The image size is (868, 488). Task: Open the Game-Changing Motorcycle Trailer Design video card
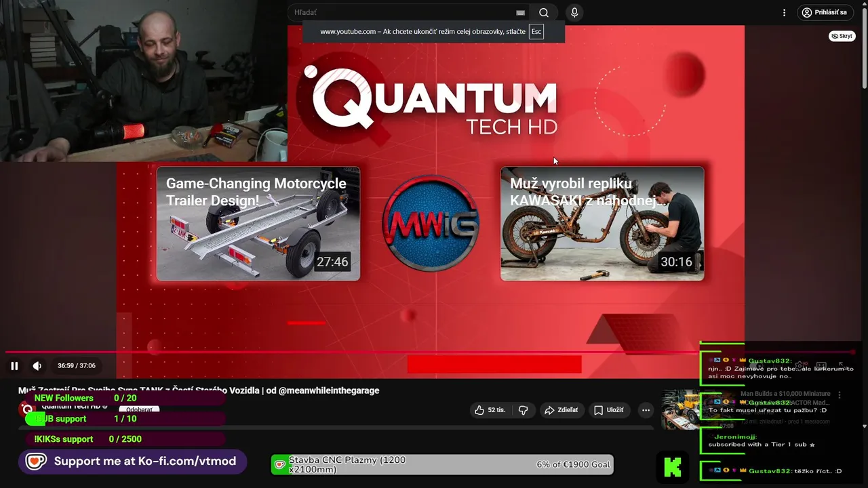(258, 224)
